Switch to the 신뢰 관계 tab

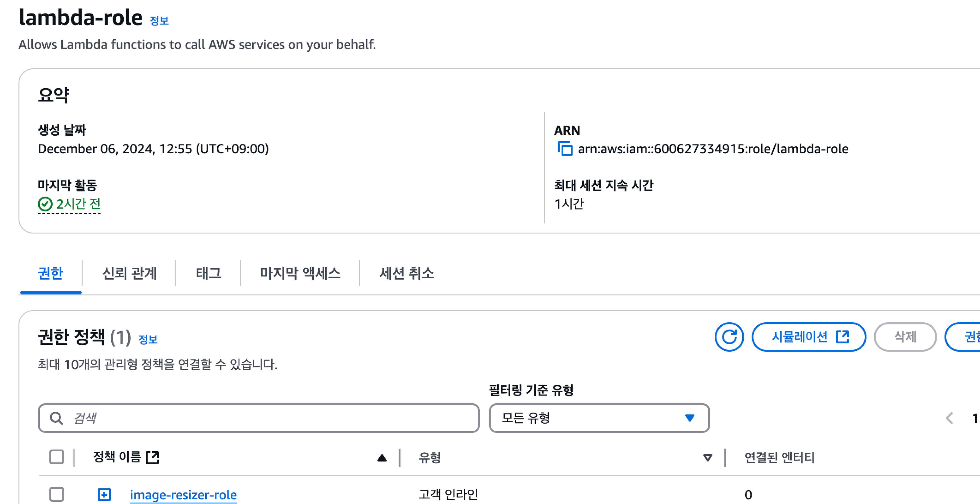click(x=129, y=273)
